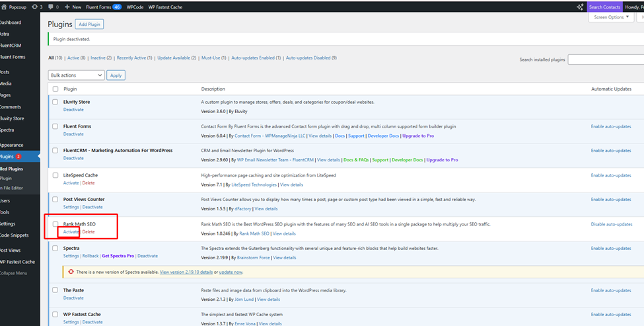Click the Spectra update refresh icon
Image resolution: width=644 pixels, height=326 pixels.
coord(71,272)
